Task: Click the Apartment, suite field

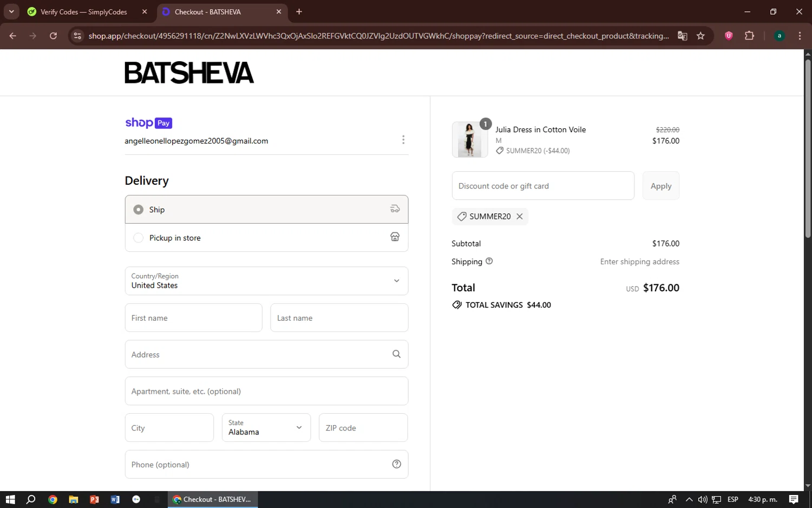Action: pyautogui.click(x=266, y=391)
